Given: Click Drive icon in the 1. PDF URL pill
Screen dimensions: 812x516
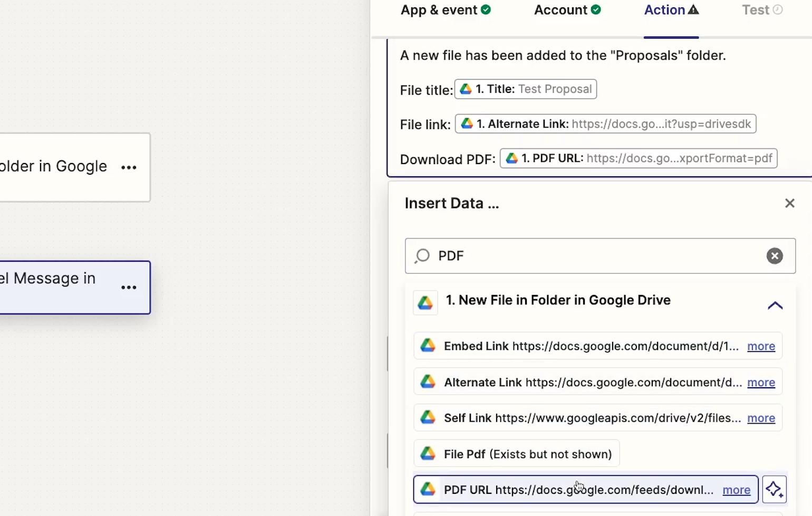Looking at the screenshot, I should (x=511, y=158).
